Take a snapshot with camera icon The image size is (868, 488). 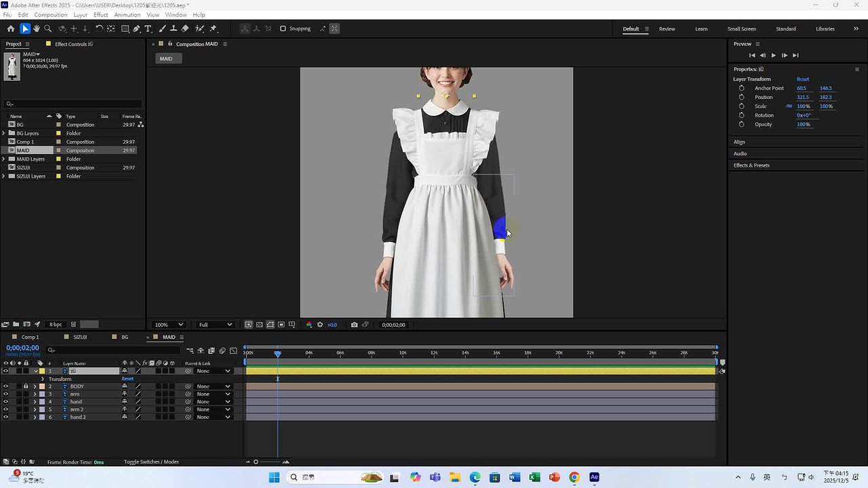point(354,325)
